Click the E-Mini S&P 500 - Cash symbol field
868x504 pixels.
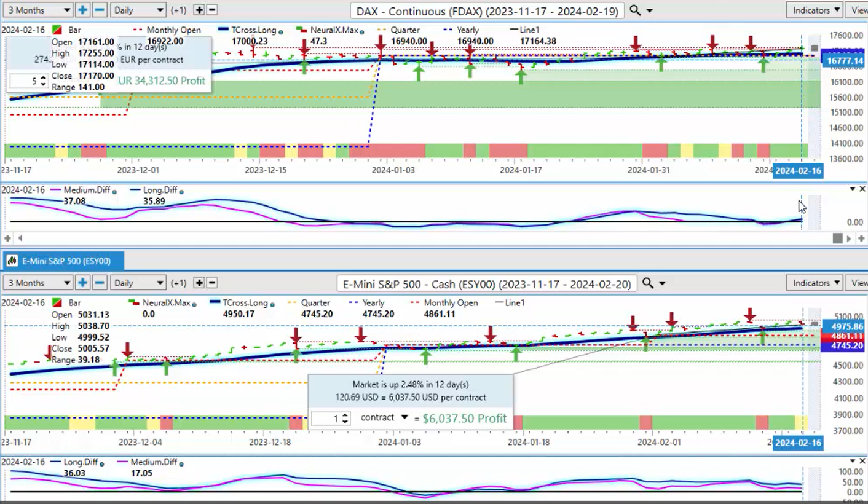[487, 283]
